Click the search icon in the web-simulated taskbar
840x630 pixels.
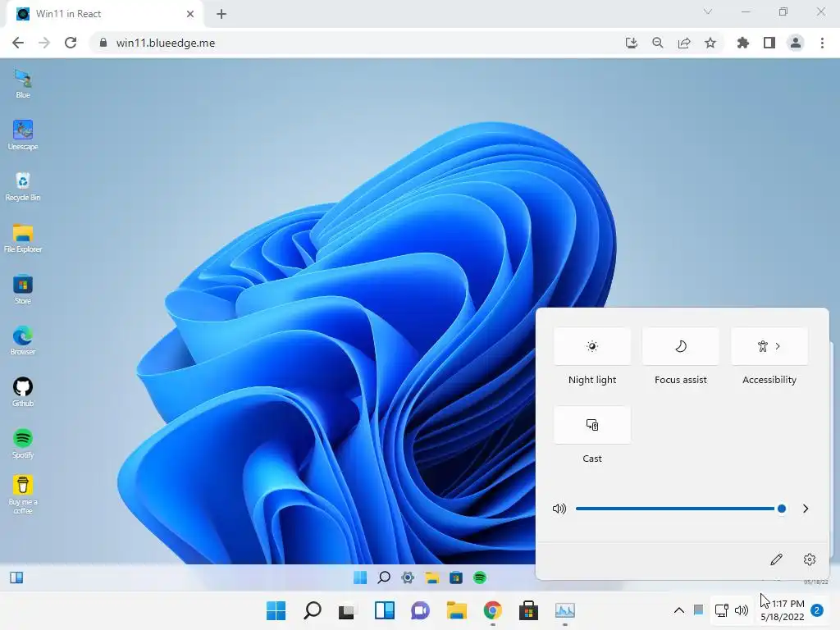[384, 577]
